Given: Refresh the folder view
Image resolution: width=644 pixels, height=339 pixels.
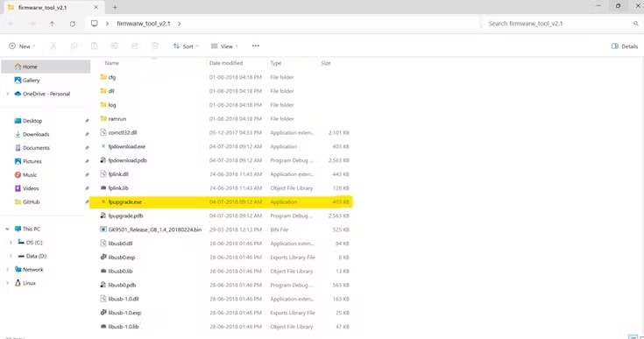Looking at the screenshot, I should pyautogui.click(x=72, y=24).
